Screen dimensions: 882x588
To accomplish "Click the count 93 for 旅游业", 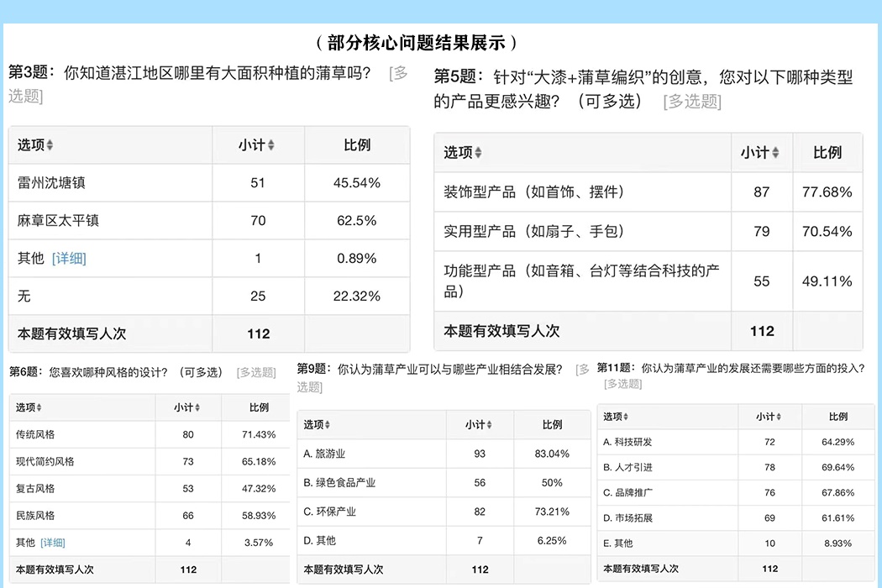I will (480, 454).
